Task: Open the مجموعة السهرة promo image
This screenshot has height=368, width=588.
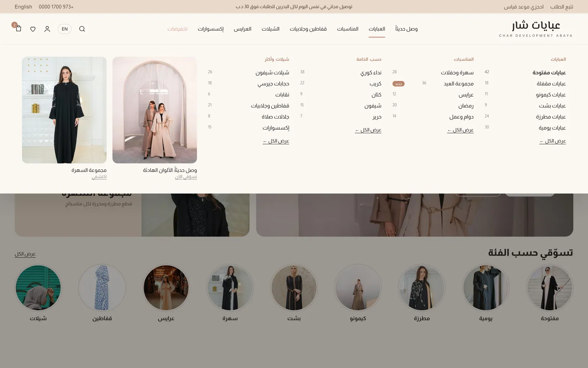Action: coord(64,110)
